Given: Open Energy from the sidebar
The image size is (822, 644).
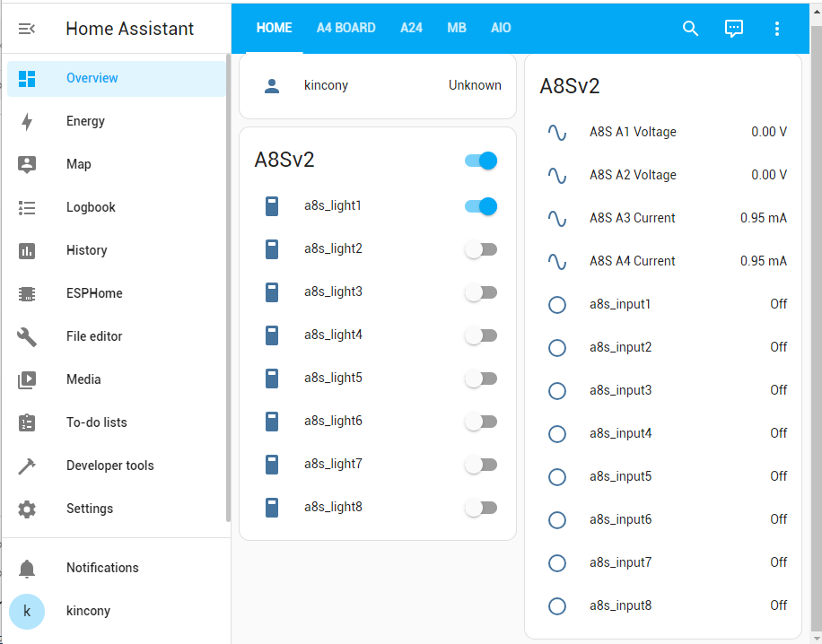Looking at the screenshot, I should tap(85, 121).
